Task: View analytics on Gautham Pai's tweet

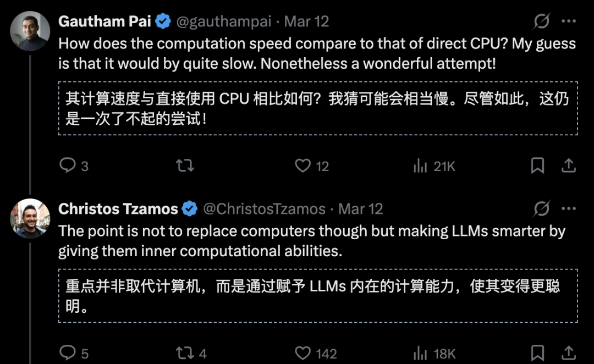Action: [x=421, y=166]
